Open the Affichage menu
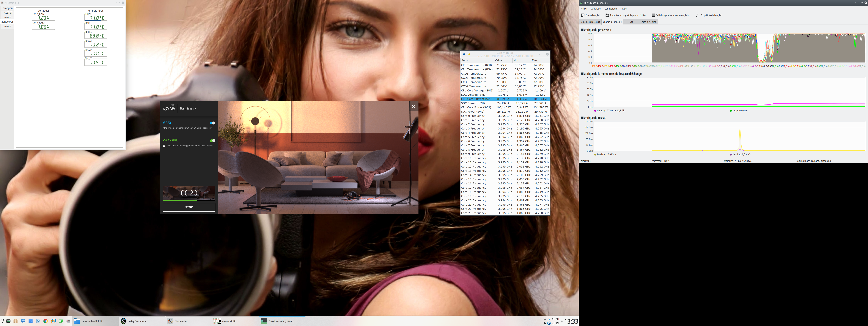The height and width of the screenshot is (326, 868). [596, 9]
